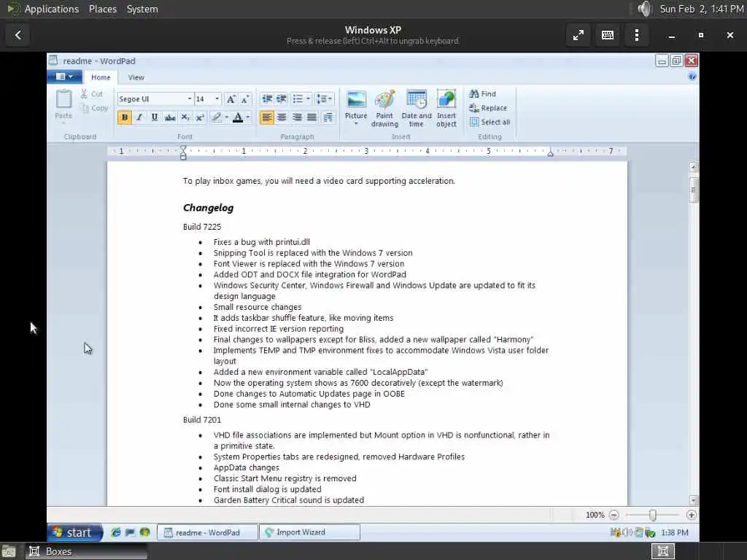
Task: Align text left in Paragraph group
Action: 267,117
